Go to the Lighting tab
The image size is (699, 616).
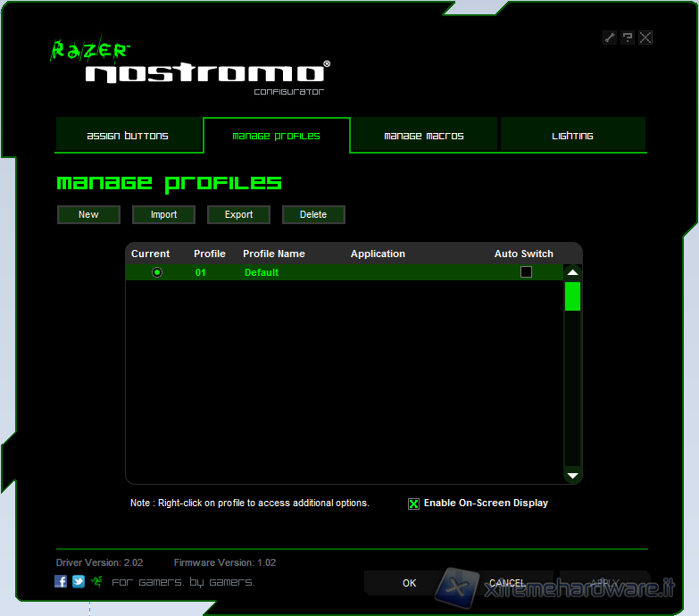pyautogui.click(x=572, y=136)
